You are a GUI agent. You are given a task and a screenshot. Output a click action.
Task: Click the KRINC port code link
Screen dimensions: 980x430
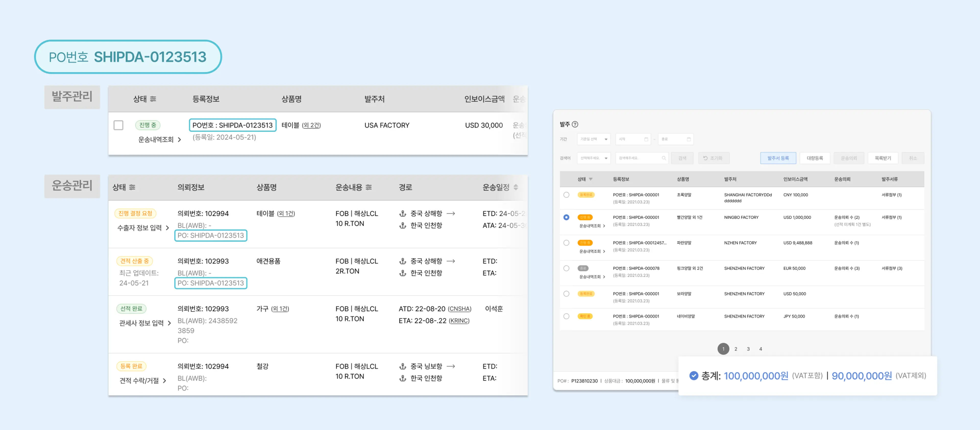click(x=459, y=321)
